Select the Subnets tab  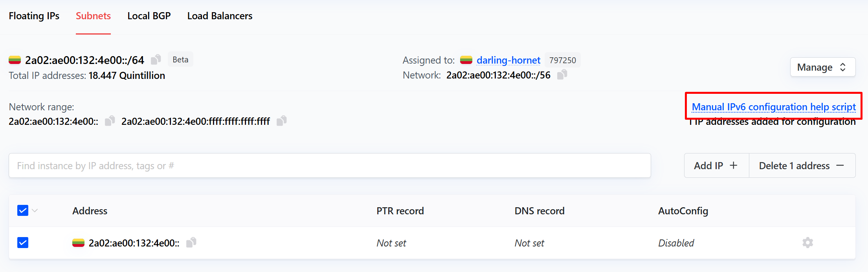tap(93, 16)
